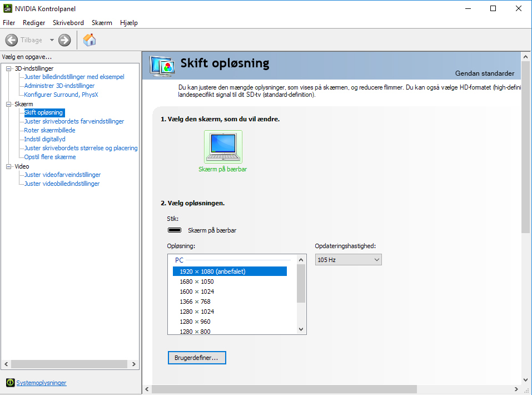Collapse the Video tree node
This screenshot has width=532, height=395.
coord(9,166)
